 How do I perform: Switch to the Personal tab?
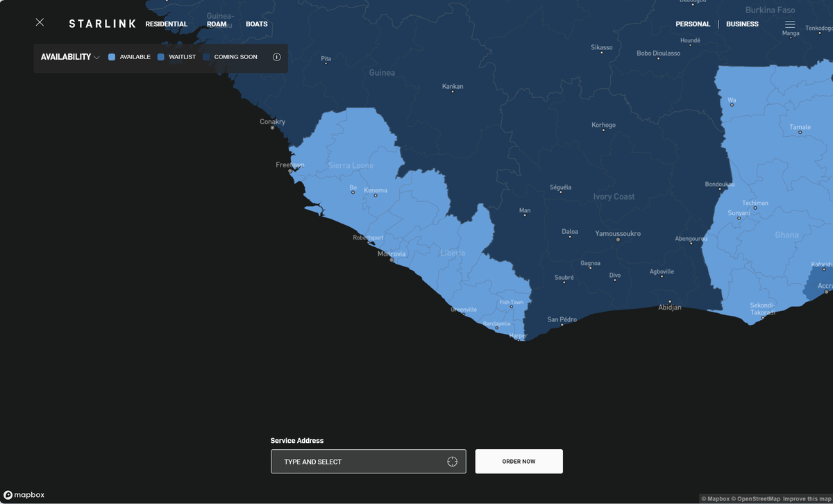click(x=693, y=24)
